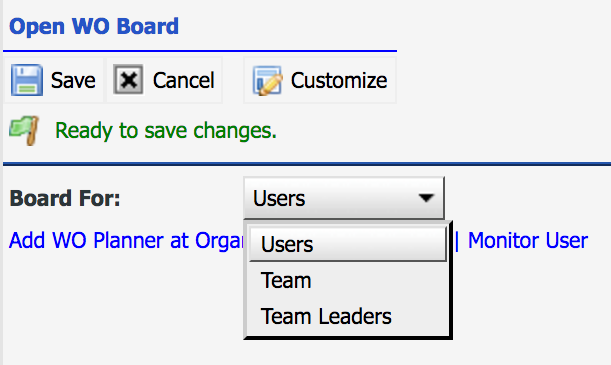Click the pipe separator before Monitor User
Screen dimensions: 611x365
point(457,240)
